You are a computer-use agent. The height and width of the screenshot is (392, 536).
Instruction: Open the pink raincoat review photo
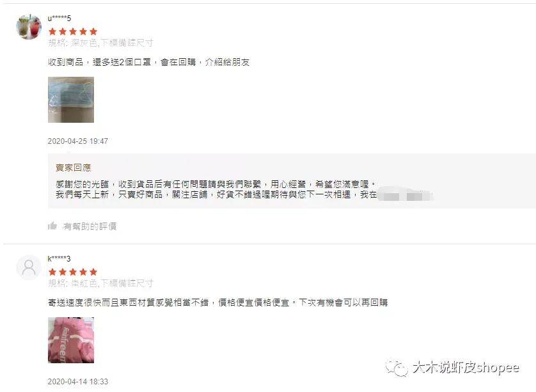coord(71,340)
